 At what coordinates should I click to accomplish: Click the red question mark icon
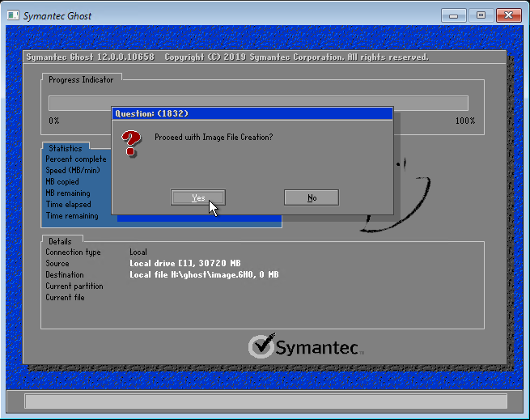pyautogui.click(x=131, y=144)
